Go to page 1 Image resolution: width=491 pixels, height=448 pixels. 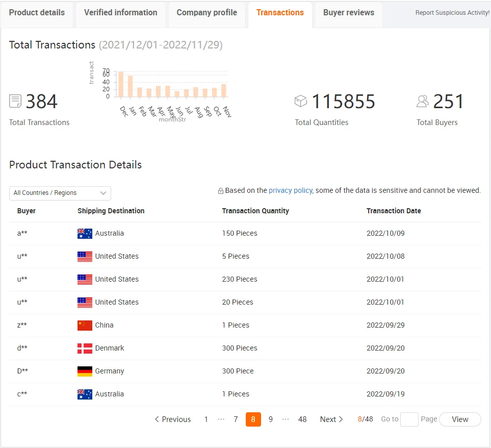(x=206, y=419)
